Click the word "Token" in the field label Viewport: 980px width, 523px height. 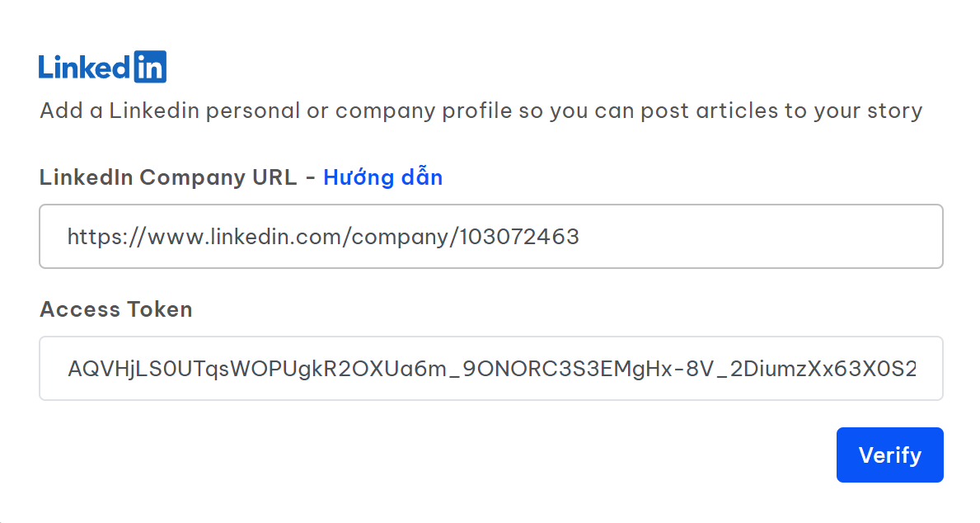[162, 309]
